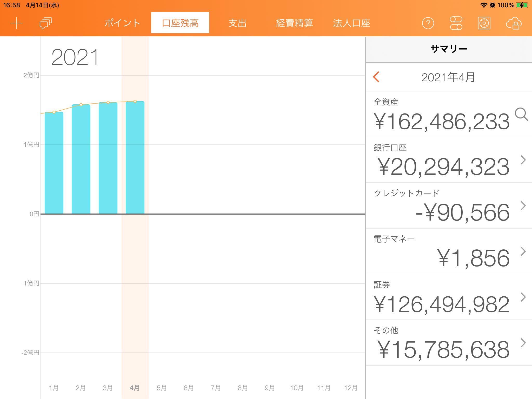Open the toggle switches settings icon

pyautogui.click(x=456, y=23)
